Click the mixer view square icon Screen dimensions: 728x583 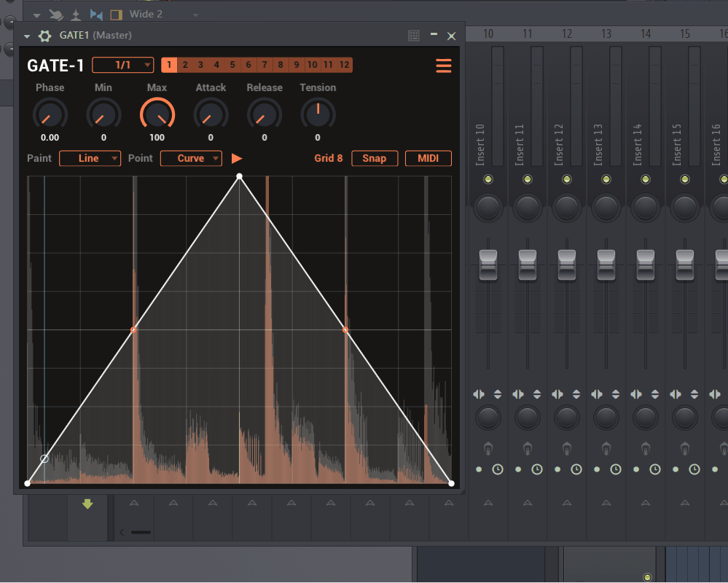point(116,15)
